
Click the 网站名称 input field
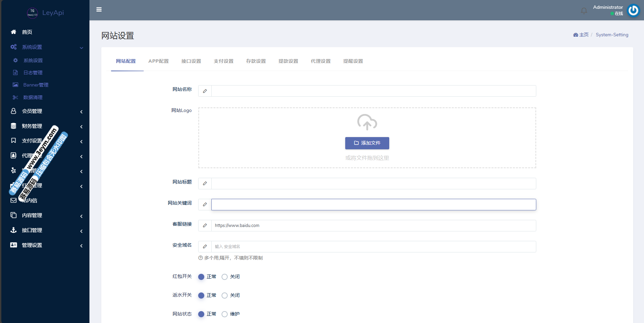(373, 91)
